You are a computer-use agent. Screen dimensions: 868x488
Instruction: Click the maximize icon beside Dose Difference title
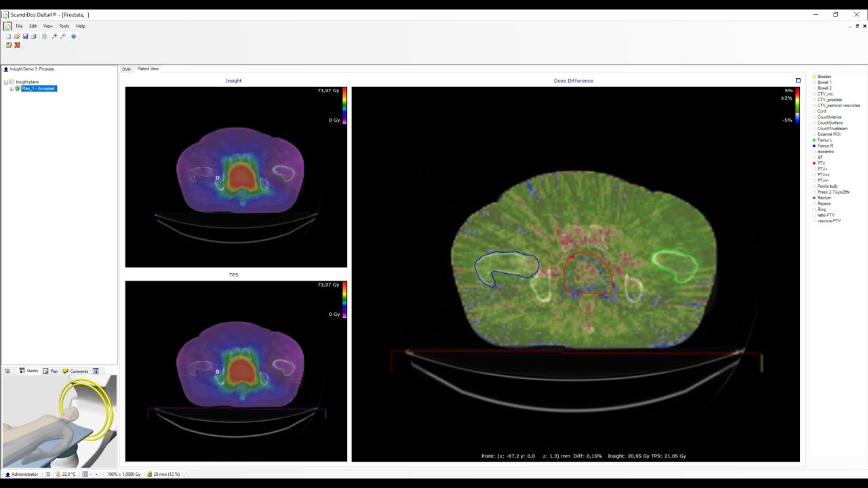[798, 81]
